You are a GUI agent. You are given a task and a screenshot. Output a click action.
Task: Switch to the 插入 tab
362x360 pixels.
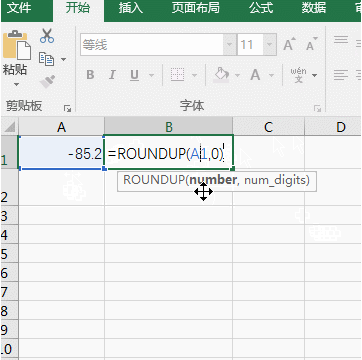[x=131, y=8]
